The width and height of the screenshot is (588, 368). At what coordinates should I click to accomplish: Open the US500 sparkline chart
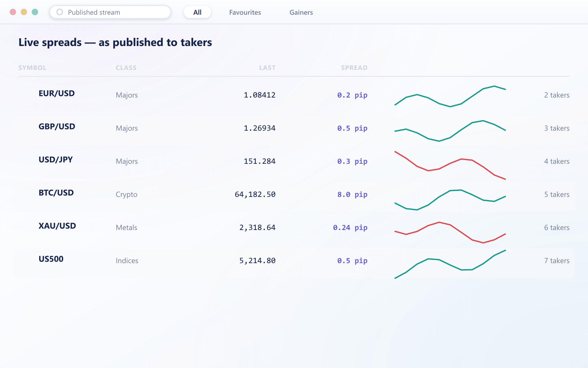pyautogui.click(x=450, y=264)
